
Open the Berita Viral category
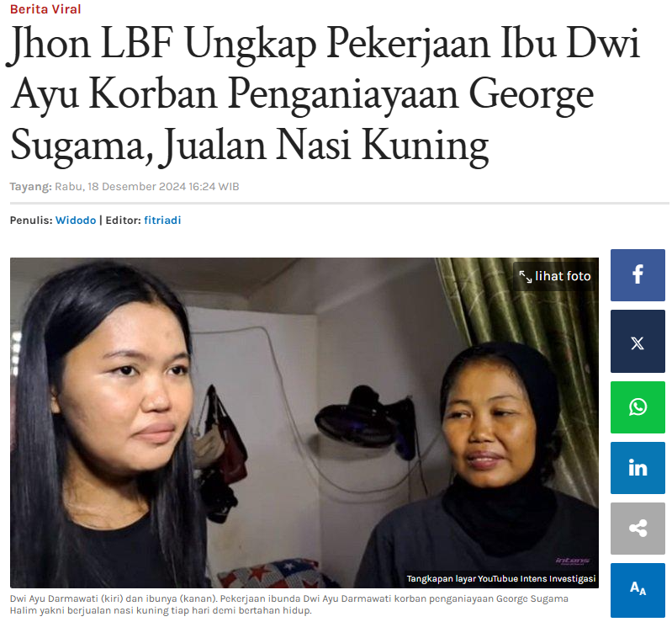(x=45, y=9)
